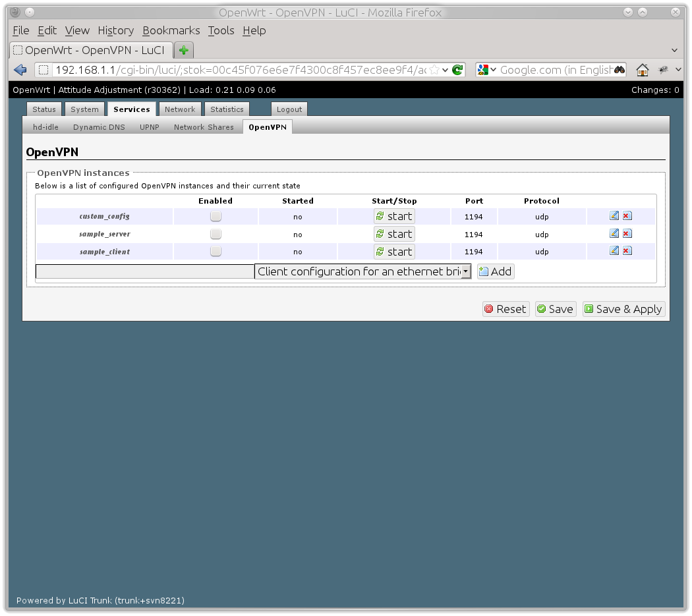This screenshot has width=692, height=616.
Task: Open the Bookmarks menu
Action: click(x=171, y=30)
